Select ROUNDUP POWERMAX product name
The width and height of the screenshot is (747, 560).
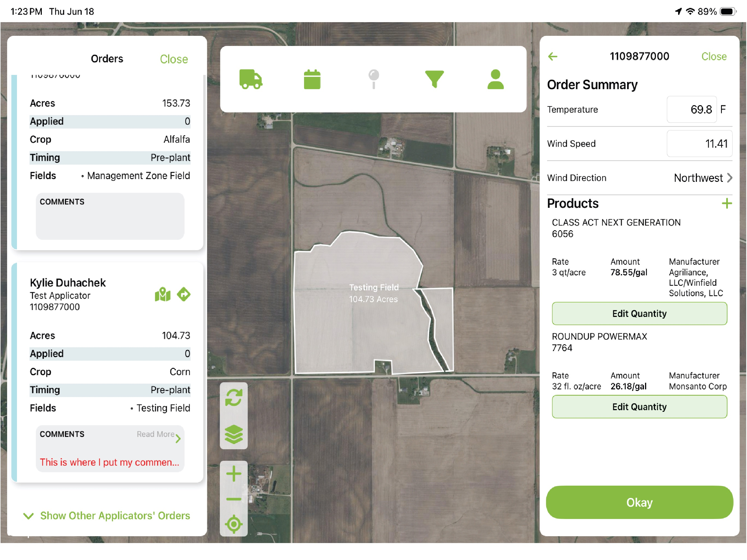pos(599,336)
